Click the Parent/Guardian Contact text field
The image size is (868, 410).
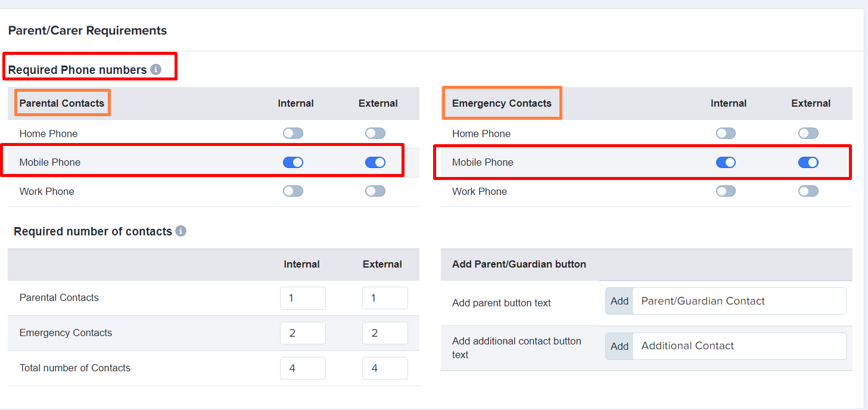(739, 301)
